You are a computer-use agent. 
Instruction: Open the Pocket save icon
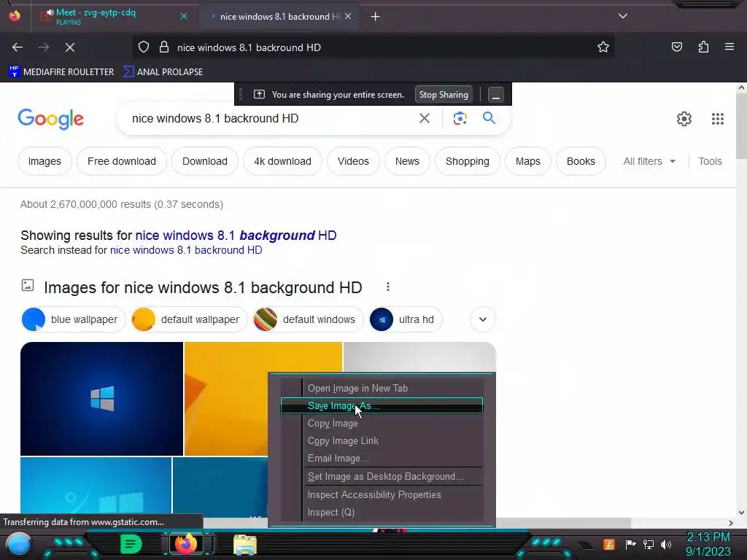[676, 47]
